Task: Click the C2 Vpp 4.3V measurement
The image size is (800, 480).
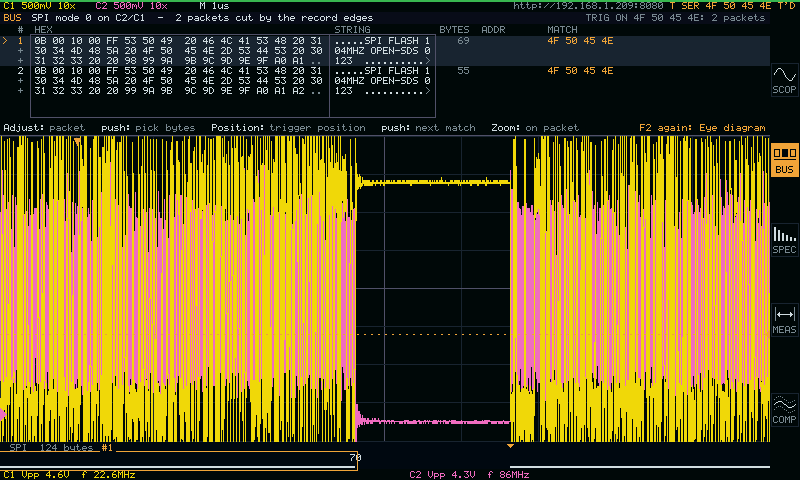Action: 442,474
